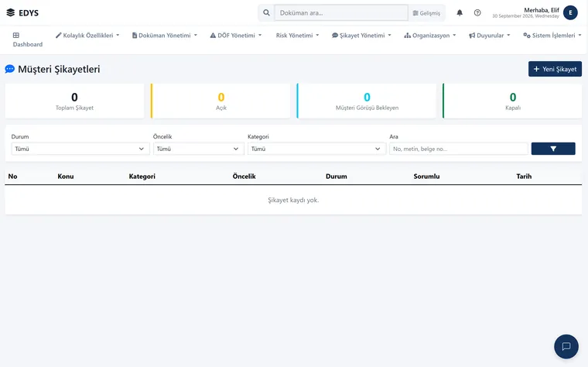The height and width of the screenshot is (367, 588).
Task: Click the Şikayet kaydı yok message
Action: (x=293, y=200)
